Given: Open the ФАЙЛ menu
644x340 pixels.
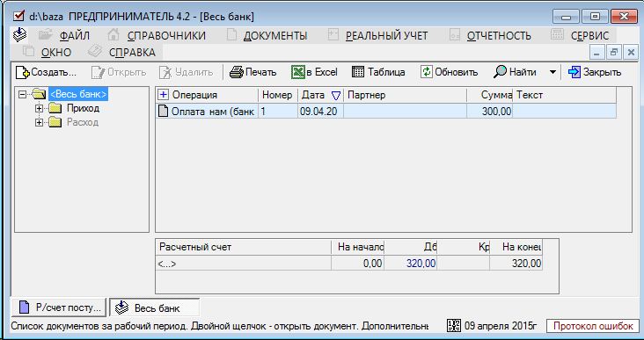Looking at the screenshot, I should 74,36.
